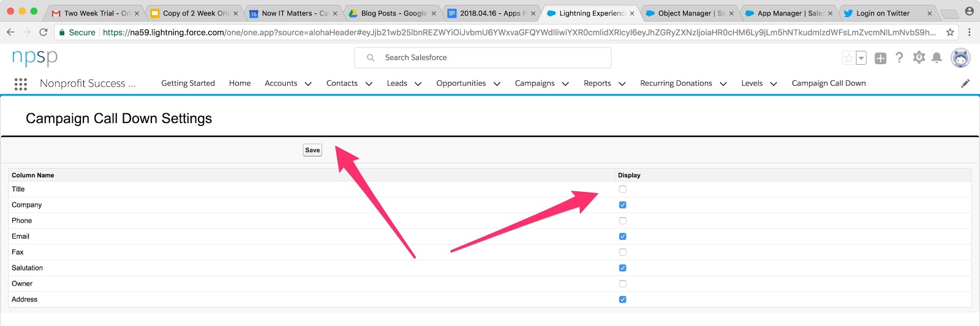980x326 pixels.
Task: Bookmark this page with the browser star
Action: click(x=950, y=32)
